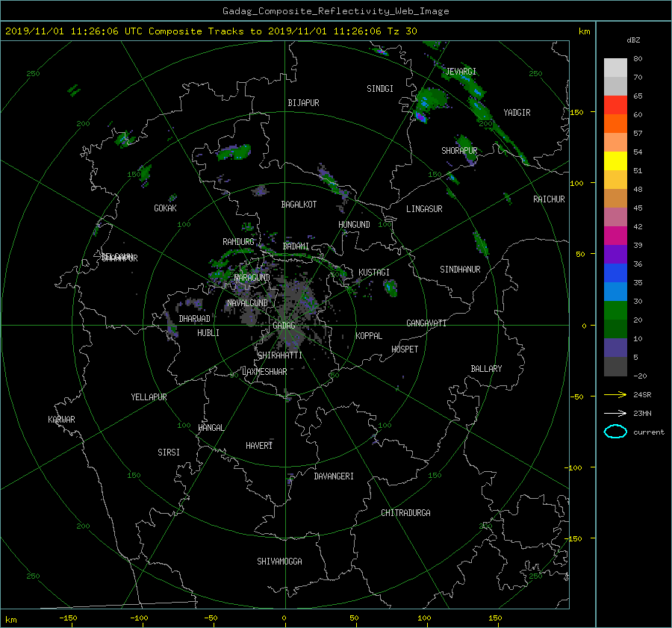Select the HOSPET label
Image resolution: width=672 pixels, height=628 pixels.
pos(405,349)
